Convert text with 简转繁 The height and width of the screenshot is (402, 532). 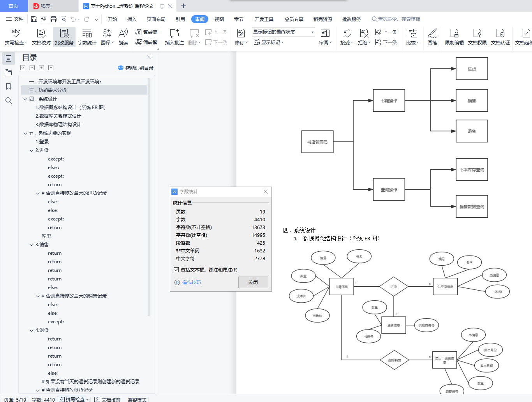[146, 42]
